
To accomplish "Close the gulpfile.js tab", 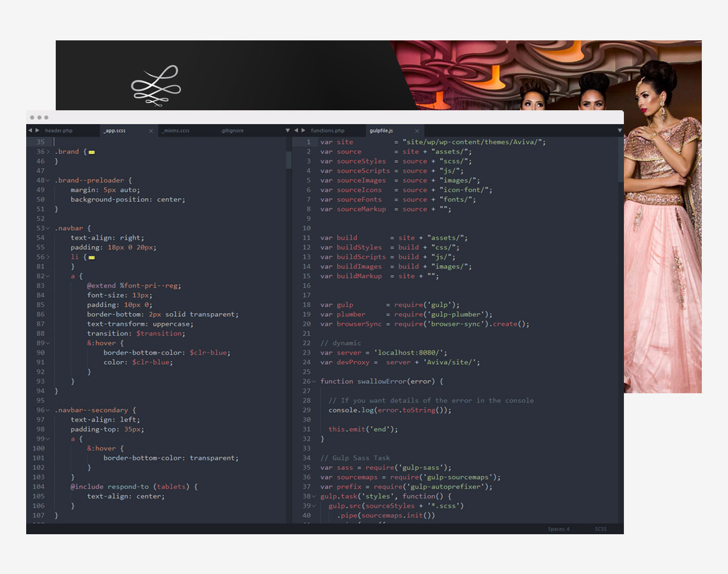I will click(x=417, y=131).
